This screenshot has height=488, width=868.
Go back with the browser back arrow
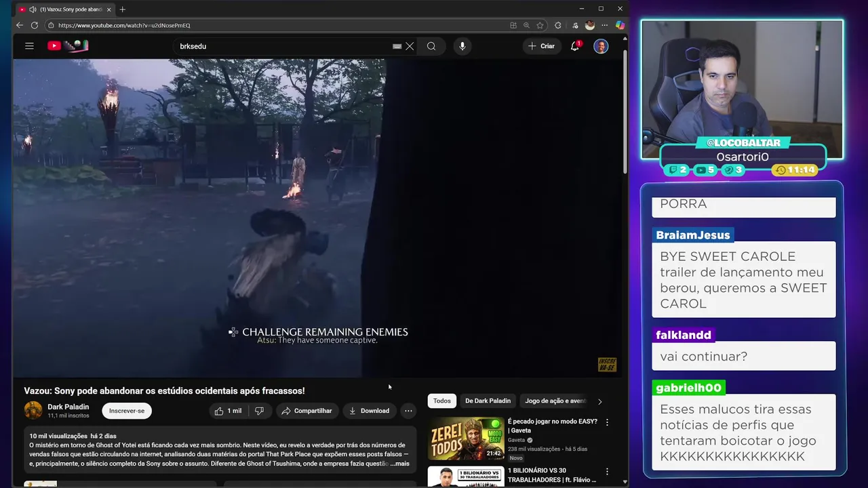20,25
